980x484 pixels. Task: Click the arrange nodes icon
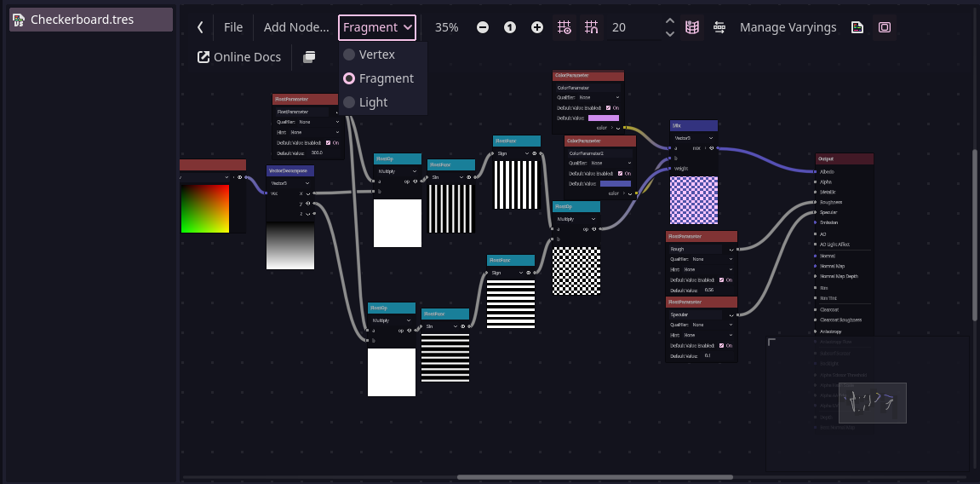[x=719, y=27]
